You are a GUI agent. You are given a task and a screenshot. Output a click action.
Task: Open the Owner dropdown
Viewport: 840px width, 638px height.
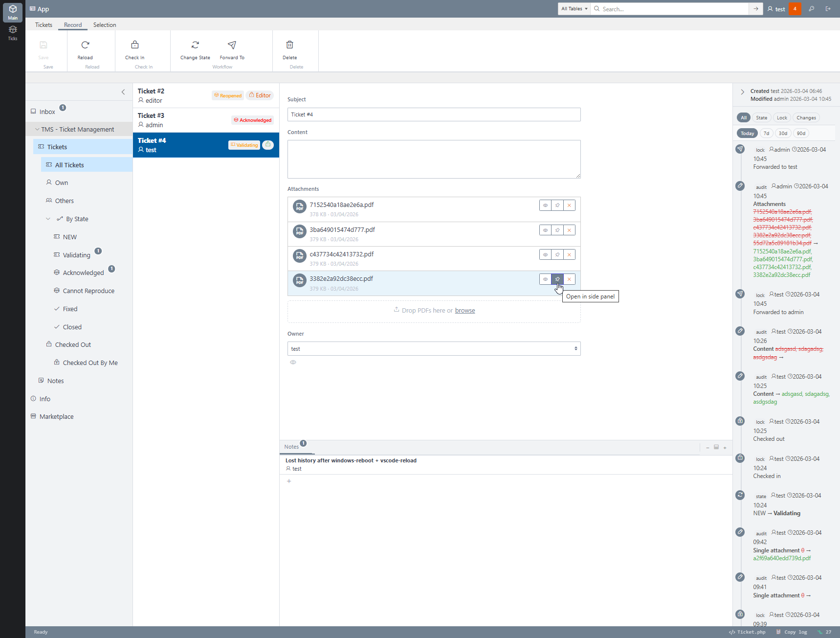click(434, 349)
